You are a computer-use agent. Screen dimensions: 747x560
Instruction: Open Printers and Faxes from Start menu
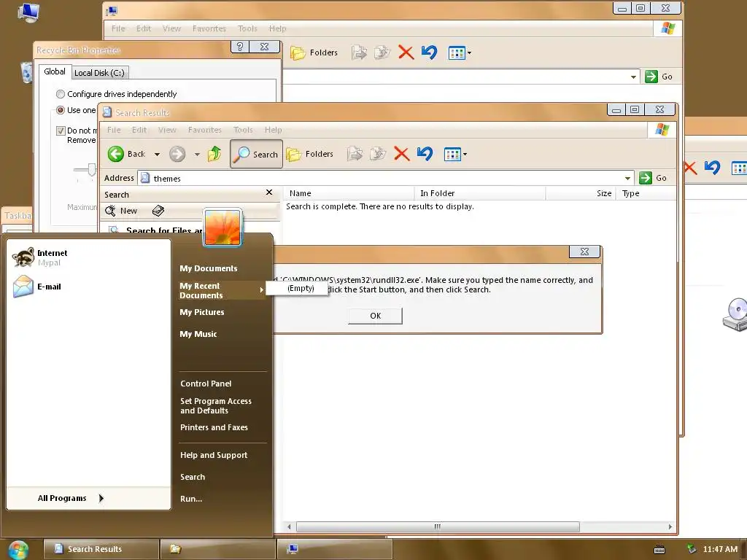click(x=214, y=427)
